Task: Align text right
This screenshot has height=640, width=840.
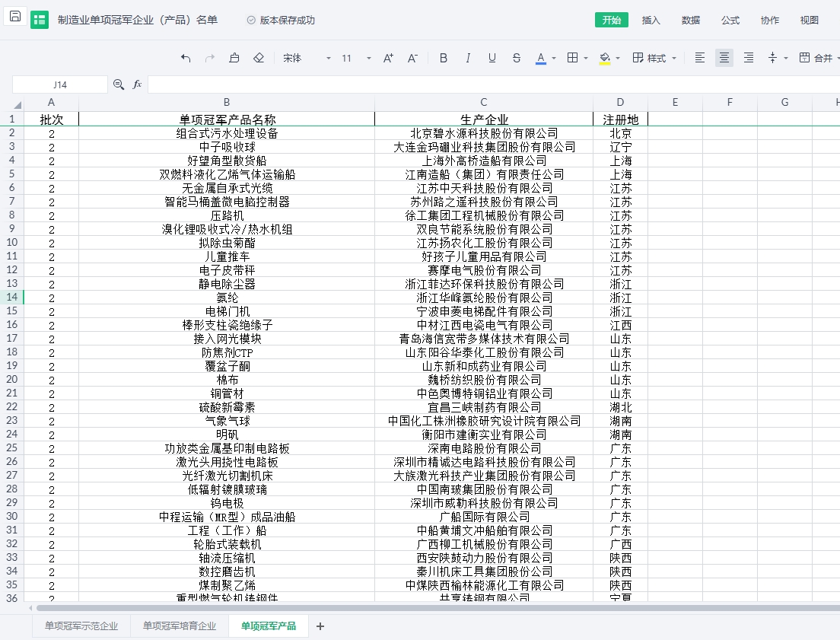Action: pyautogui.click(x=749, y=58)
